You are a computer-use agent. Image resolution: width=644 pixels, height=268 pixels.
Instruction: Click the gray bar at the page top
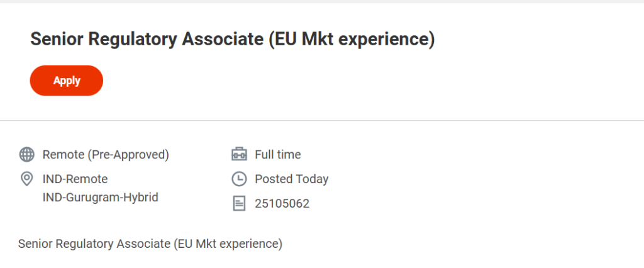click(322, 1)
